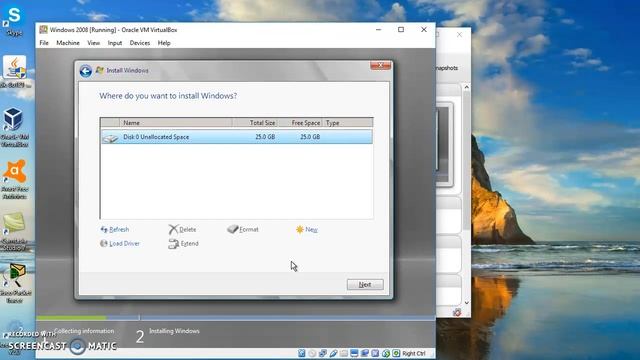Open the Oracle VM VirtualBox desktop shortcut
Screen dimensions: 640x360
(x=14, y=127)
